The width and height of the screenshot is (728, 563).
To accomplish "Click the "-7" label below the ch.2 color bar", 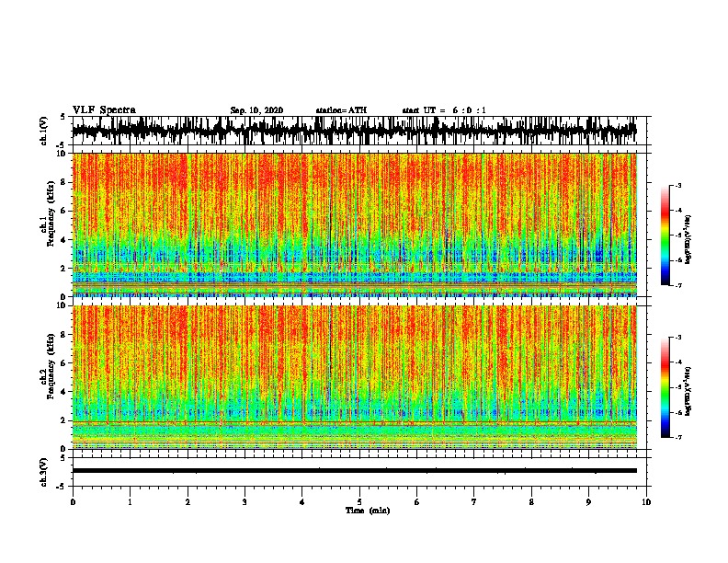I will coord(678,437).
